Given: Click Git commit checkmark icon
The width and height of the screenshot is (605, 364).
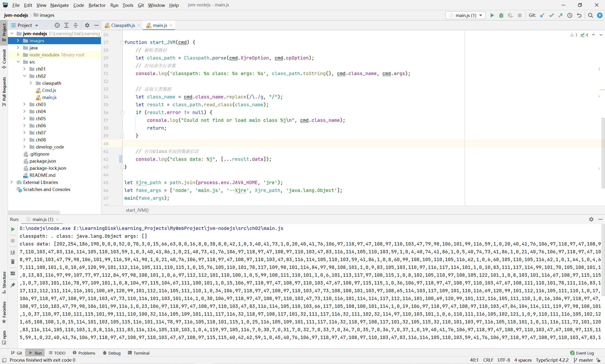Looking at the screenshot, I should click(x=552, y=15).
